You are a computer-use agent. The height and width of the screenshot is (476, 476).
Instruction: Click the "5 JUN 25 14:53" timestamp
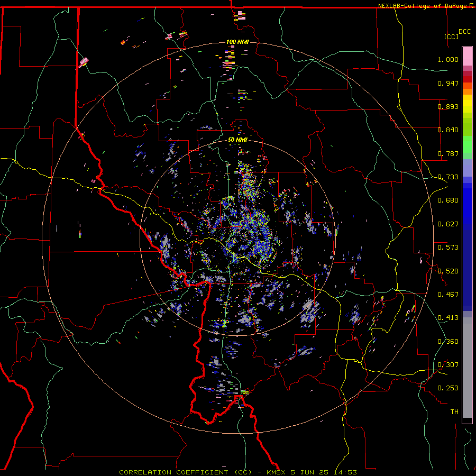[x=323, y=472]
